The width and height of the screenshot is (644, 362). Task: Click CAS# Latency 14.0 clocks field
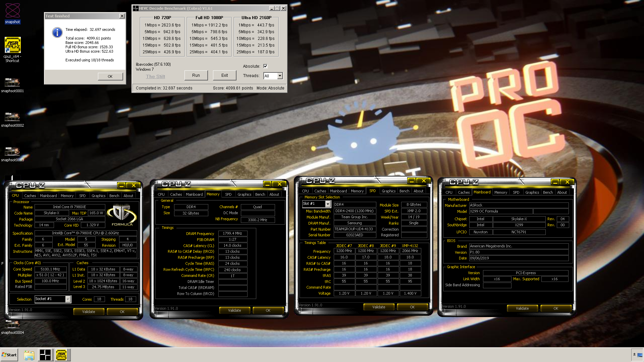point(233,245)
